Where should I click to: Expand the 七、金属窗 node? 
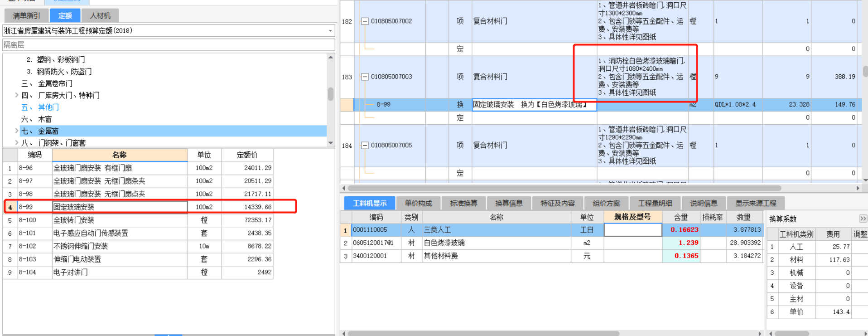(16, 131)
